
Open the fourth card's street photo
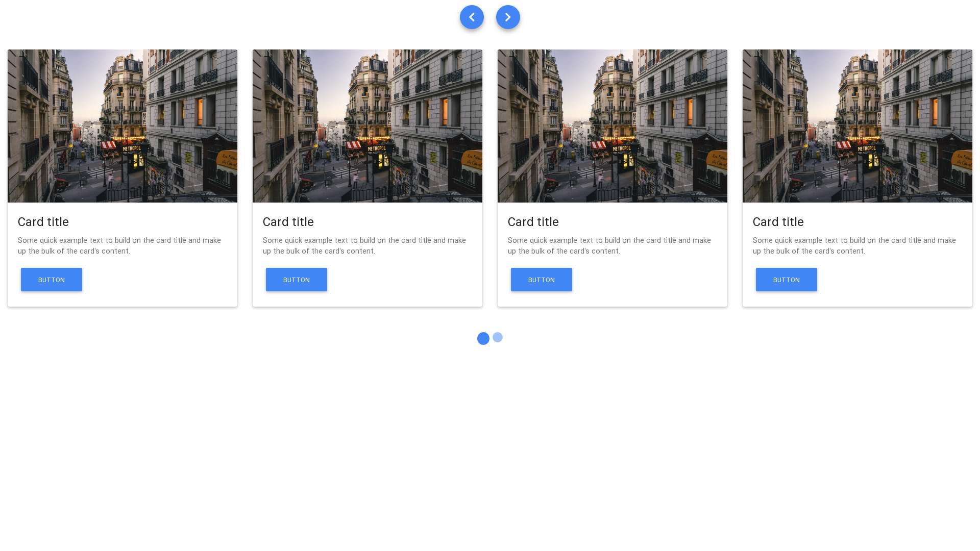point(857,126)
